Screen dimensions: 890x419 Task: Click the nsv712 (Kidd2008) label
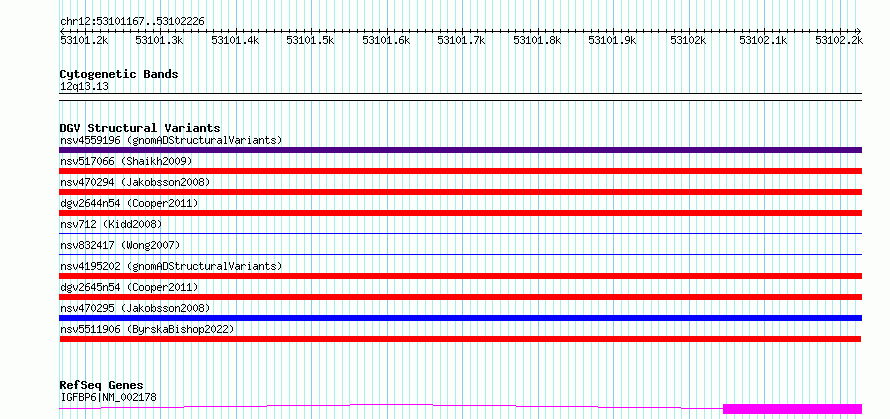[x=111, y=224]
